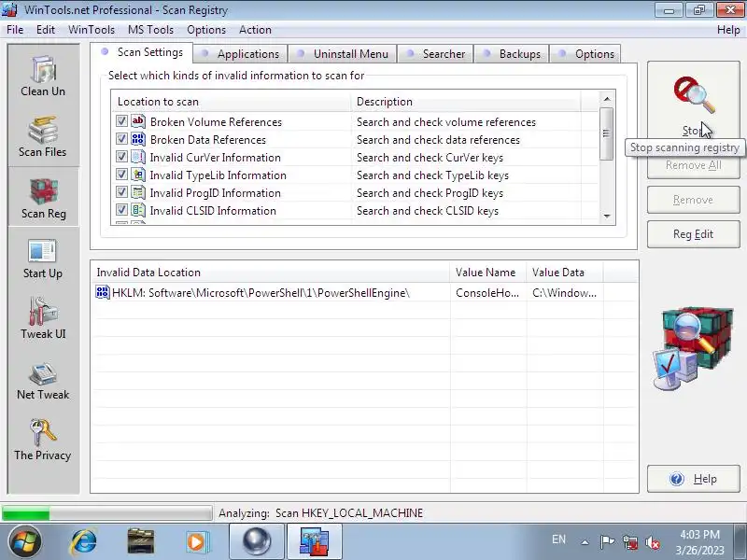Open the Action Center flag icon
The height and width of the screenshot is (560, 747).
click(x=607, y=542)
